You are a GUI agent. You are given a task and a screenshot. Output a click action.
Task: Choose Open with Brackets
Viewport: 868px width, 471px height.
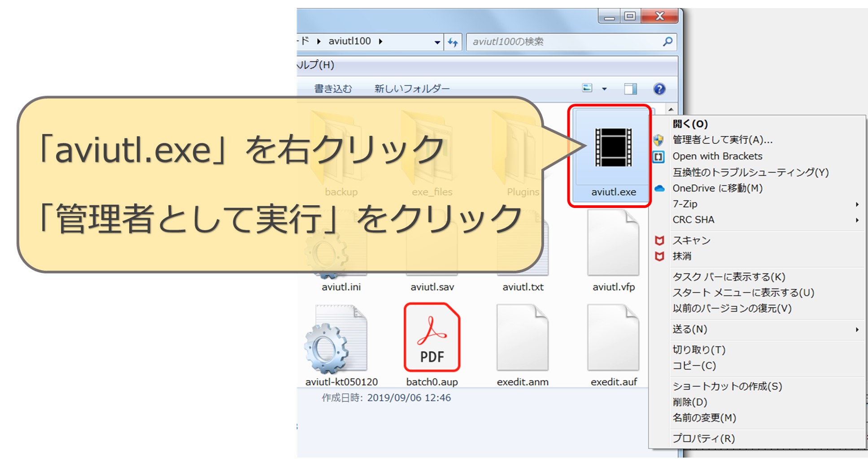[x=717, y=156]
